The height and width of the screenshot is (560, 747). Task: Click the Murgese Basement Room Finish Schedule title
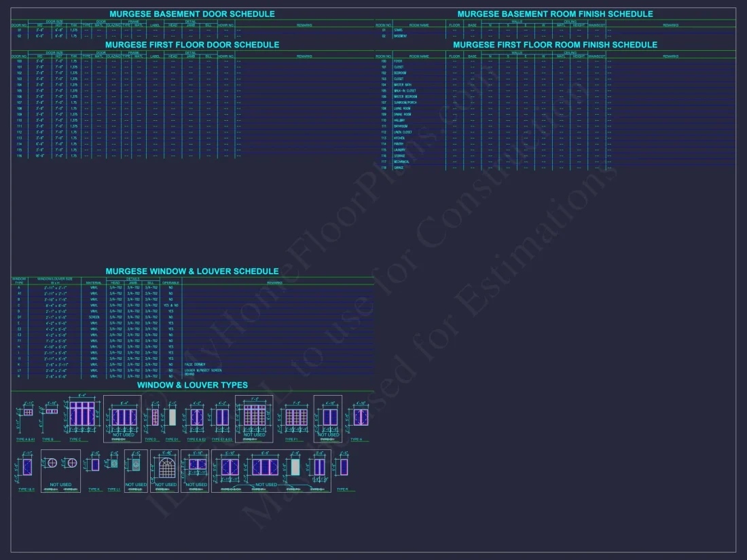coord(555,14)
